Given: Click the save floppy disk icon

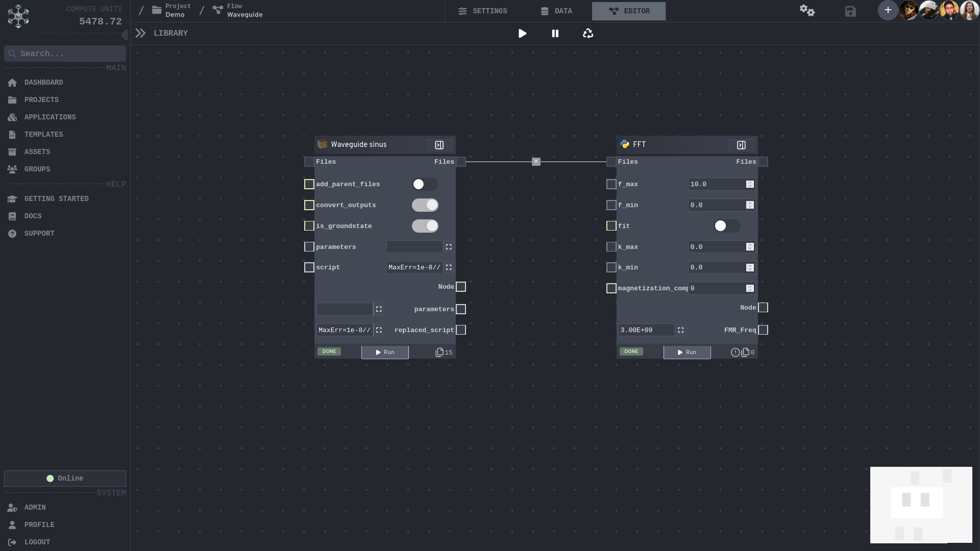Looking at the screenshot, I should [850, 11].
